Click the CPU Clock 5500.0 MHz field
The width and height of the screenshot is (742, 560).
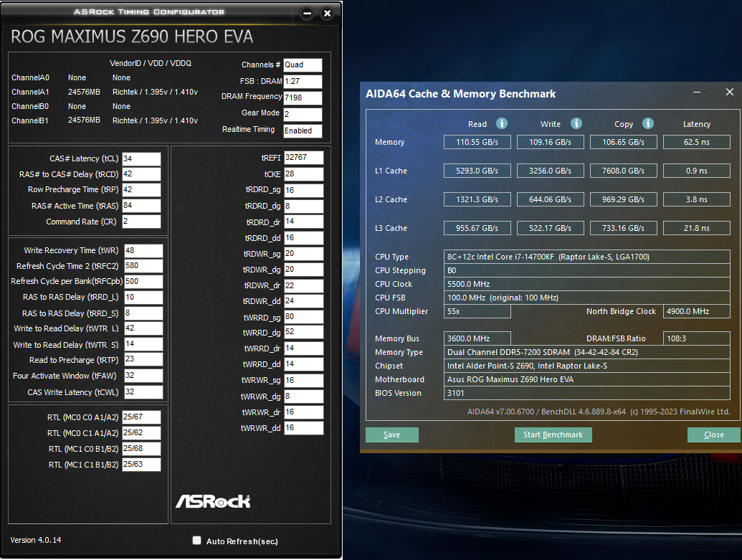(586, 284)
